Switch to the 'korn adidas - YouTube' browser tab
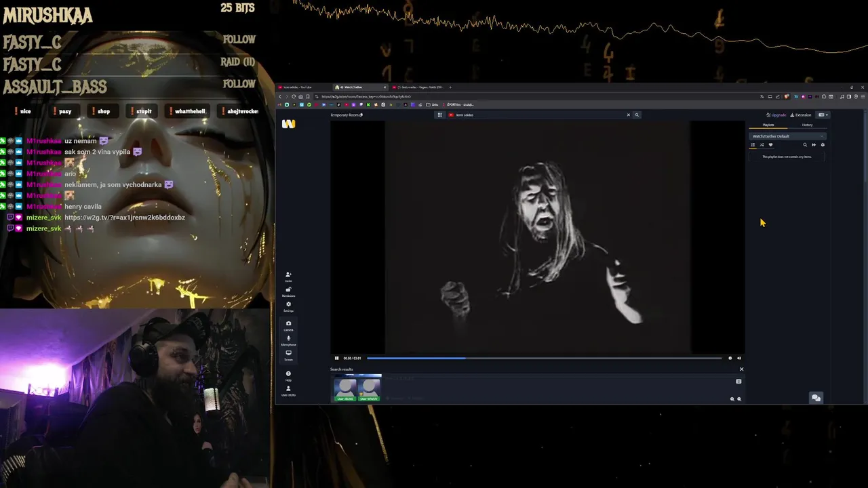 (x=303, y=87)
